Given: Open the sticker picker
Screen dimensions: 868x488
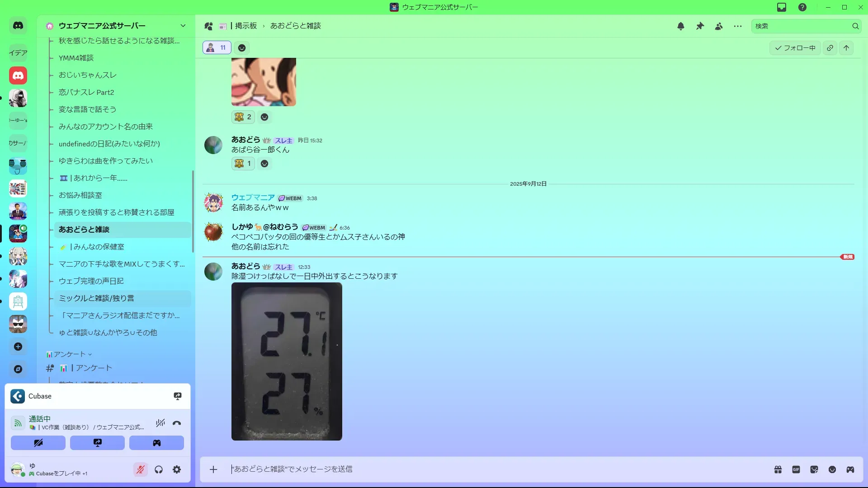Looking at the screenshot, I should 814,469.
